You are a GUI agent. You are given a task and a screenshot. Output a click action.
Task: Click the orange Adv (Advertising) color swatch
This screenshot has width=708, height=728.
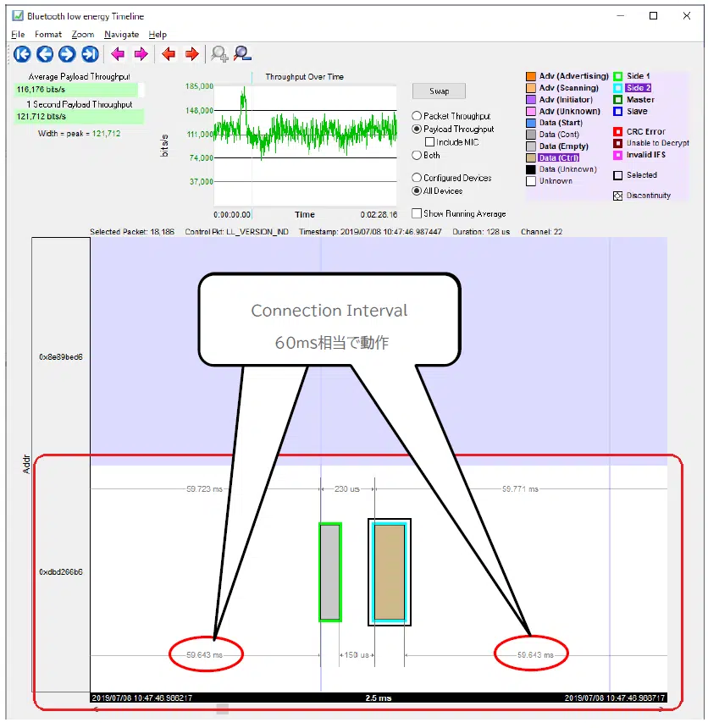[x=531, y=76]
